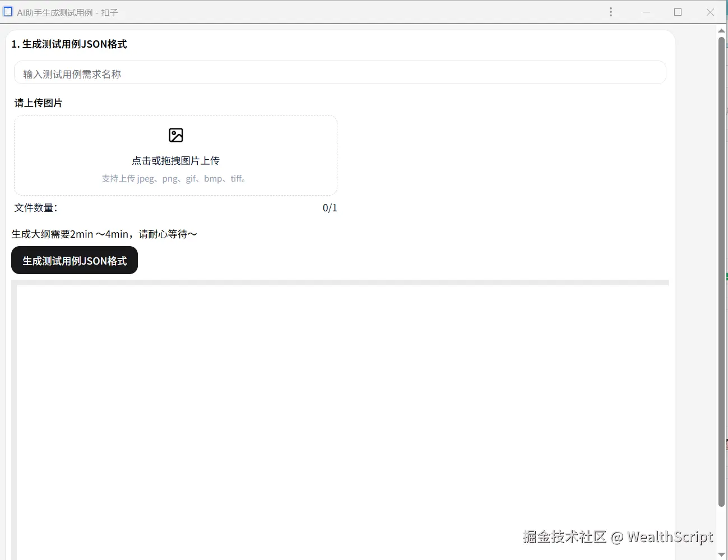Click the 文件数量 label
The image size is (728, 560).
pyautogui.click(x=35, y=208)
